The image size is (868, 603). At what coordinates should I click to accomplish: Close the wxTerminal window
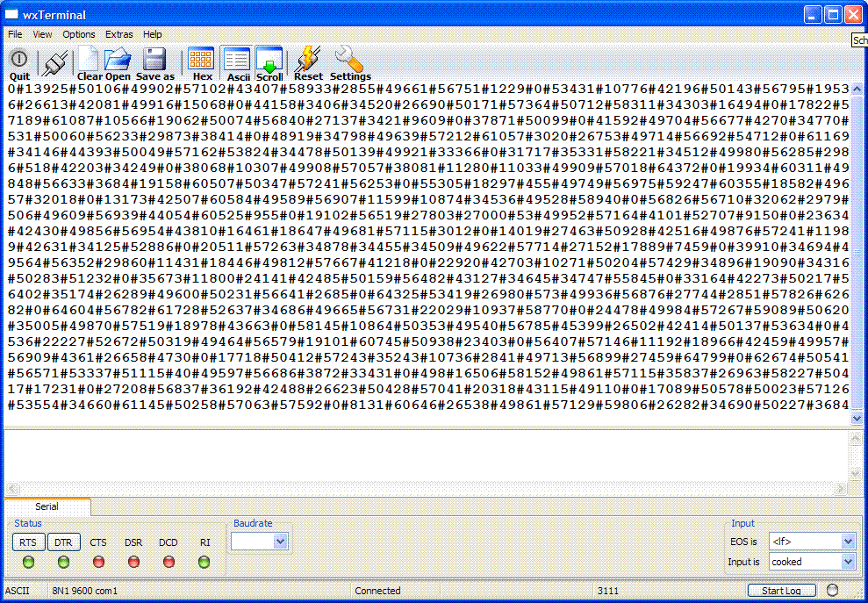[852, 15]
